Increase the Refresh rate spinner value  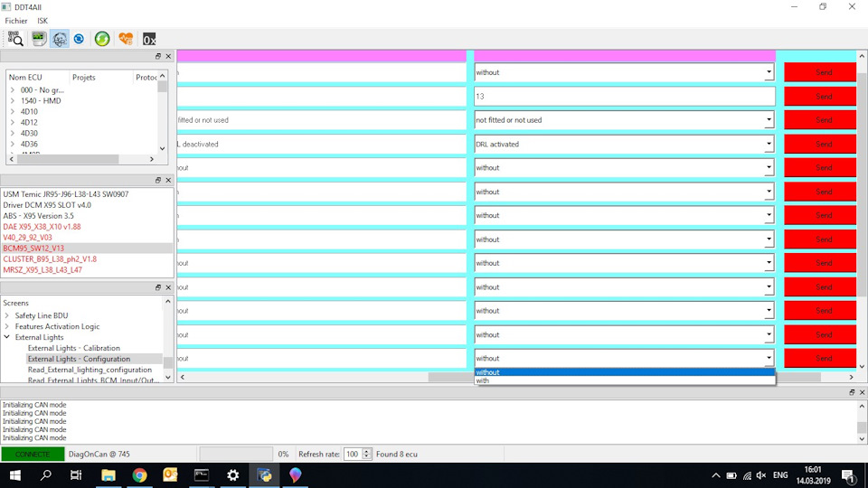point(367,451)
